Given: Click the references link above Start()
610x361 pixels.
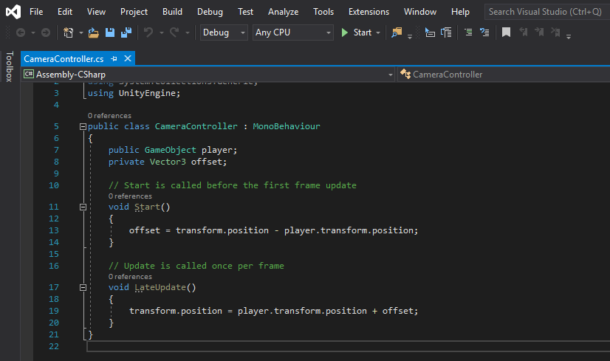Looking at the screenshot, I should [x=130, y=196].
